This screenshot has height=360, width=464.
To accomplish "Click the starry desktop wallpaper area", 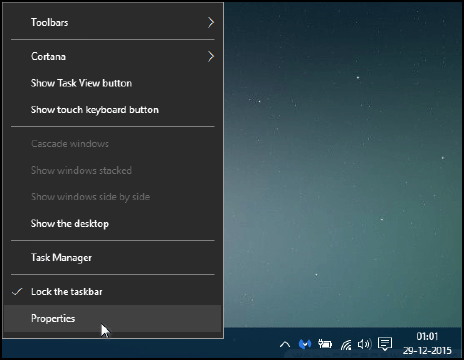I will (343, 163).
